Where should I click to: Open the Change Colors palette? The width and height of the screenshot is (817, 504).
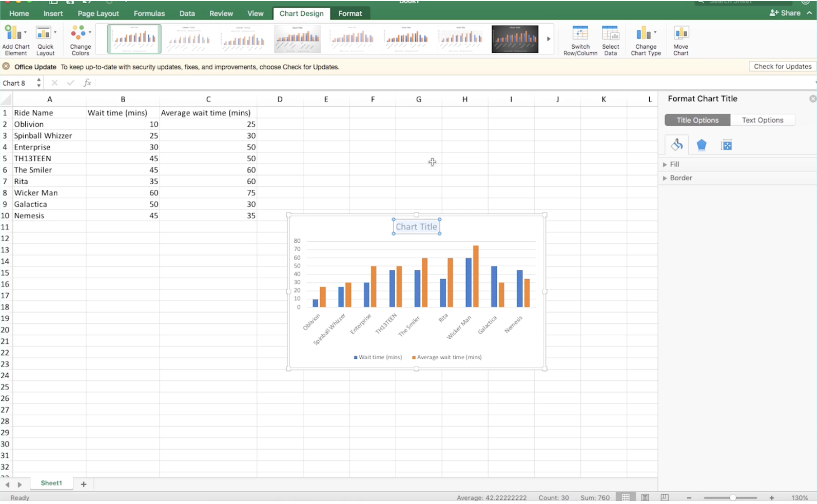[x=80, y=40]
